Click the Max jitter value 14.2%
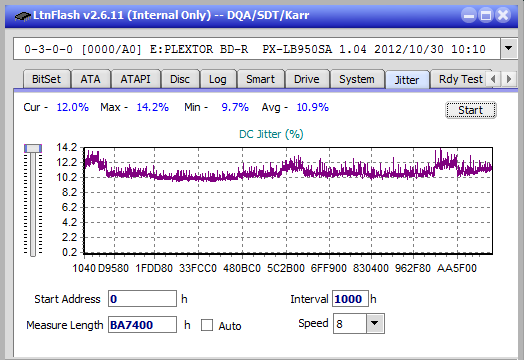524x360 pixels. click(x=152, y=107)
